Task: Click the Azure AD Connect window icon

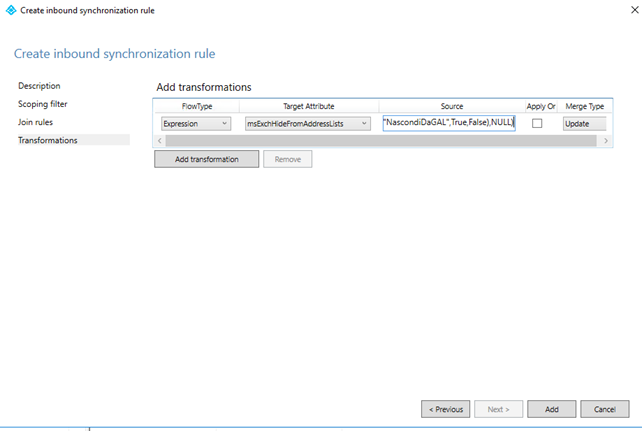Action: [x=11, y=10]
